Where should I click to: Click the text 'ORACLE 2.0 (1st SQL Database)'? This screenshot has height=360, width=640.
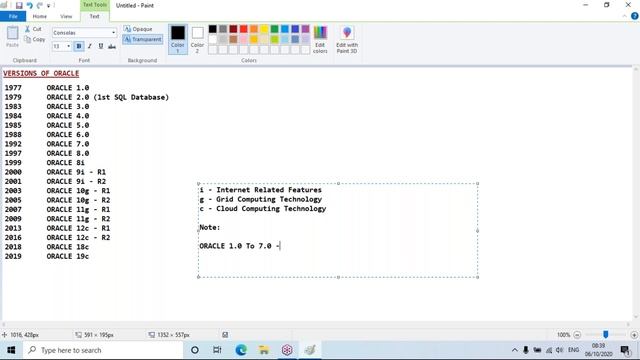click(107, 97)
